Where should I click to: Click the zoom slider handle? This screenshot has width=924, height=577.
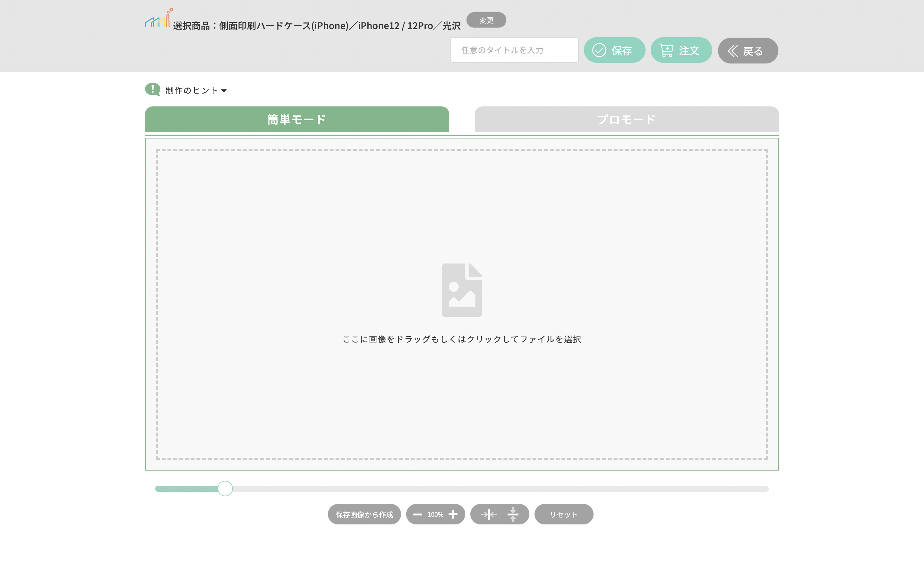[225, 489]
